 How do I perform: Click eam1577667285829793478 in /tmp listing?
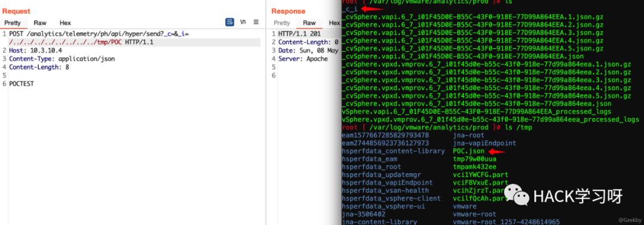click(385, 135)
